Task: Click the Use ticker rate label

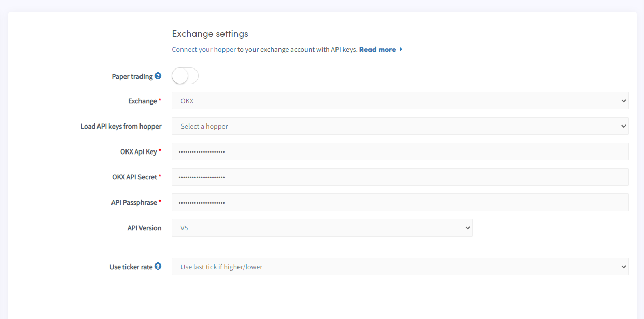Action: tap(131, 267)
